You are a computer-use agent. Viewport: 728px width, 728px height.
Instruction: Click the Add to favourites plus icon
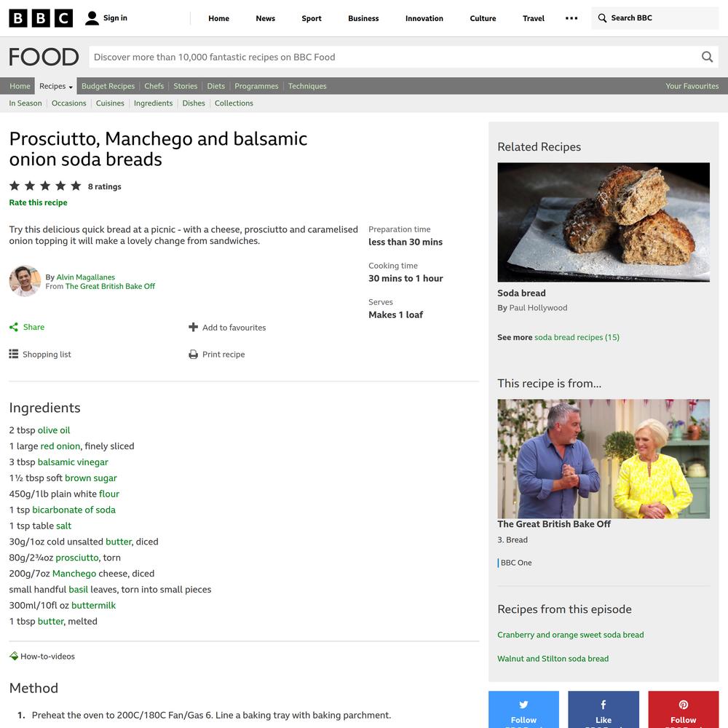[193, 328]
